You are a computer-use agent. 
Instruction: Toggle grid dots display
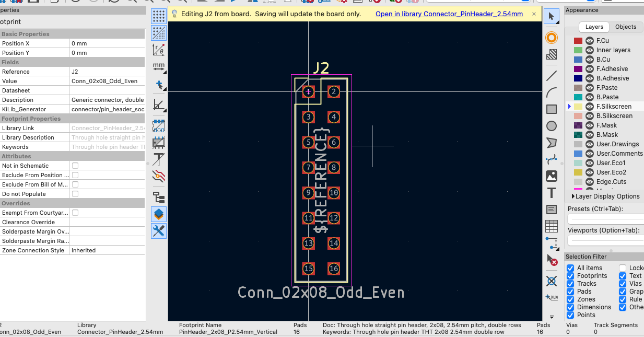(159, 16)
